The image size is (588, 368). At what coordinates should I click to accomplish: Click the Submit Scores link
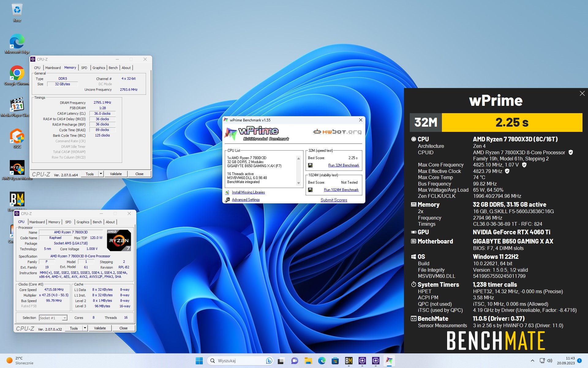click(x=334, y=200)
